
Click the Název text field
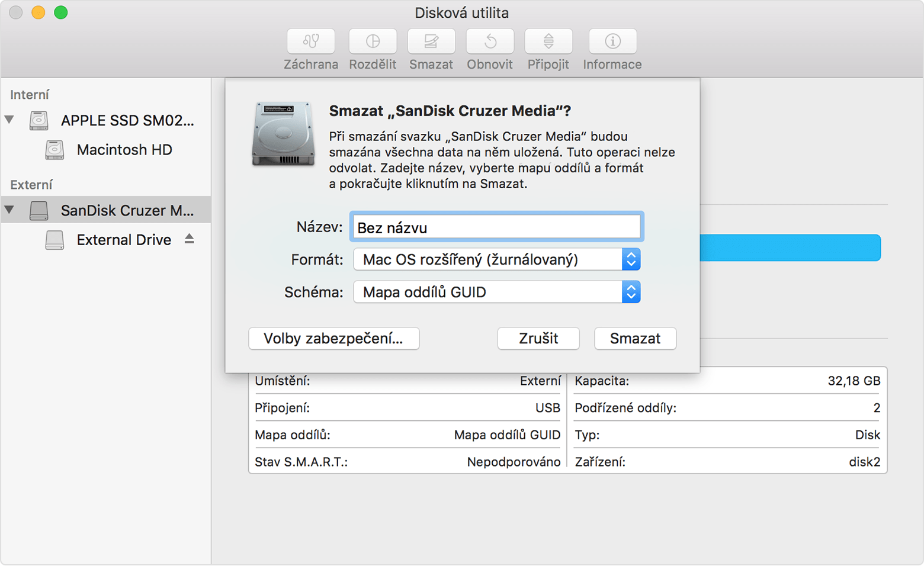click(496, 227)
